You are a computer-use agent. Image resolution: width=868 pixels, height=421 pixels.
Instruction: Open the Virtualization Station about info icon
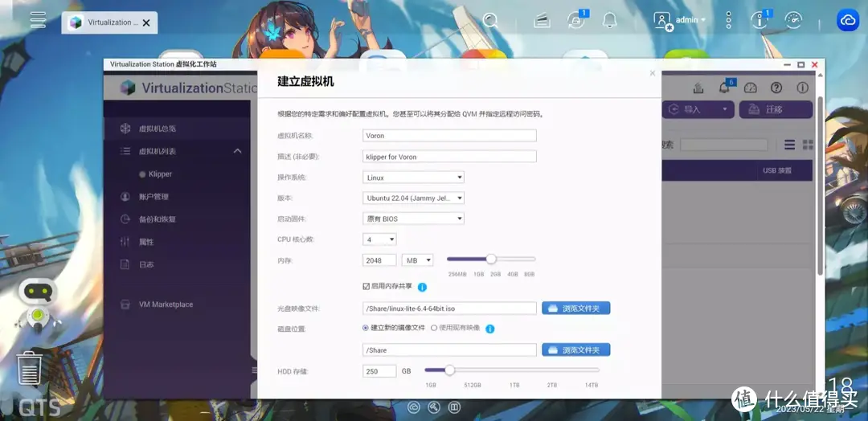pos(802,88)
